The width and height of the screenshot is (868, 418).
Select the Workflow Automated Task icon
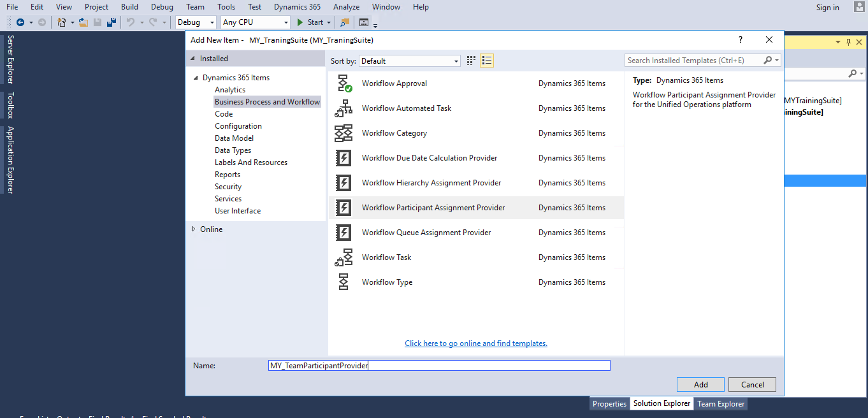click(x=344, y=108)
